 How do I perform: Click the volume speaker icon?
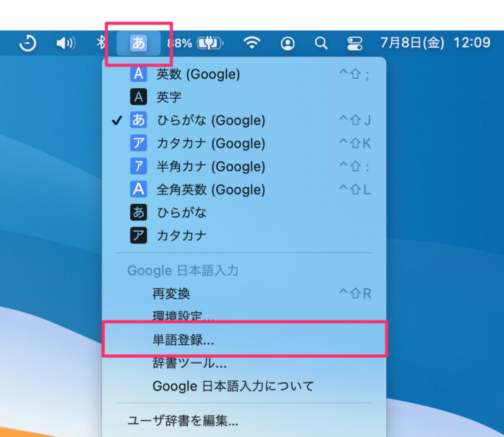[66, 43]
